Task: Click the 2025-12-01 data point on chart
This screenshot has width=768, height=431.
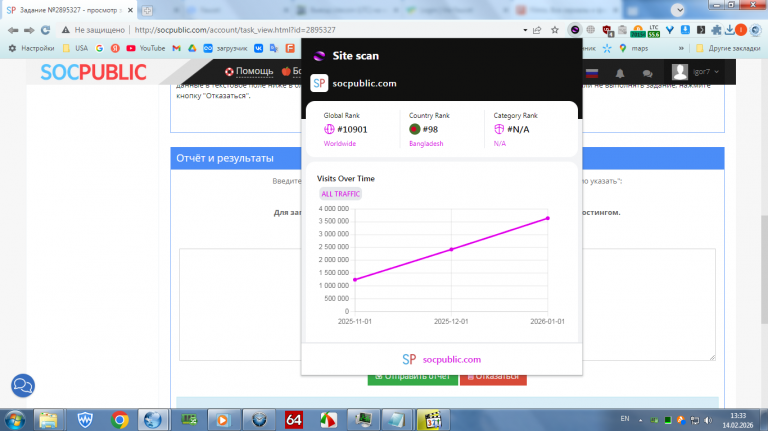Action: (x=452, y=249)
